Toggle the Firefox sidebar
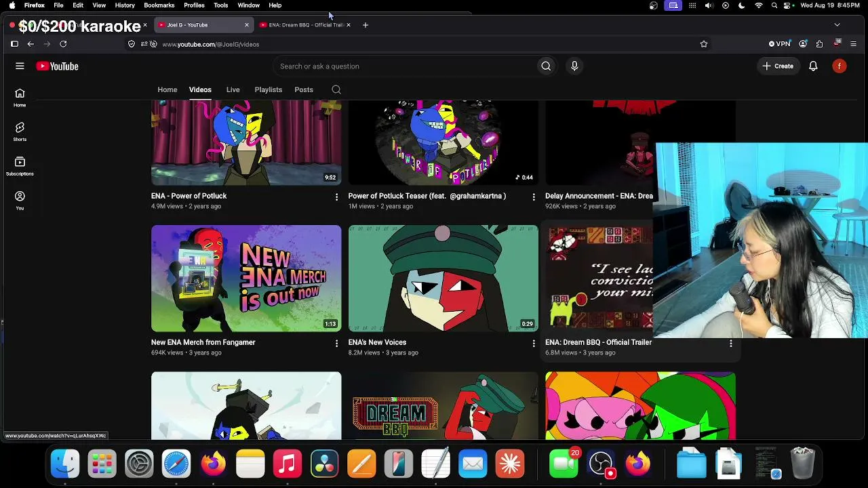This screenshot has height=488, width=868. 14,44
